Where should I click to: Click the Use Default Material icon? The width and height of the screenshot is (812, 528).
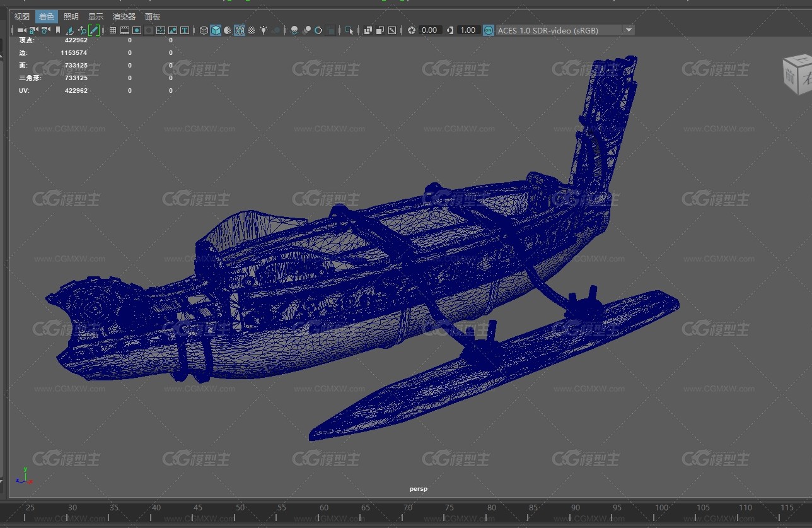[228, 30]
